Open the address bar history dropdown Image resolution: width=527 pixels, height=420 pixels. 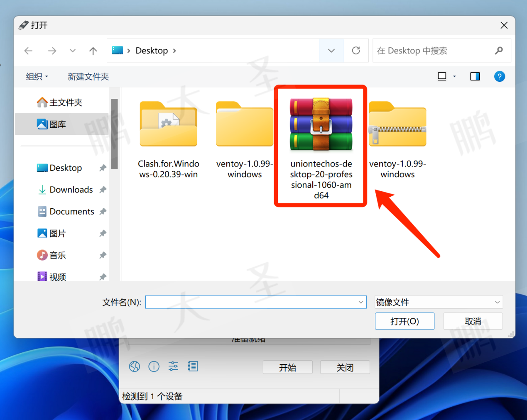[331, 51]
